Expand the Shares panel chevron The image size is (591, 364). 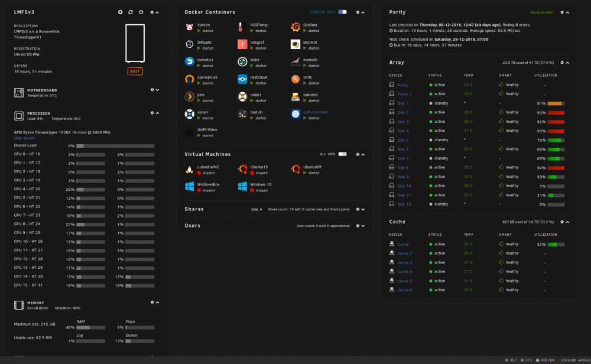363,210
